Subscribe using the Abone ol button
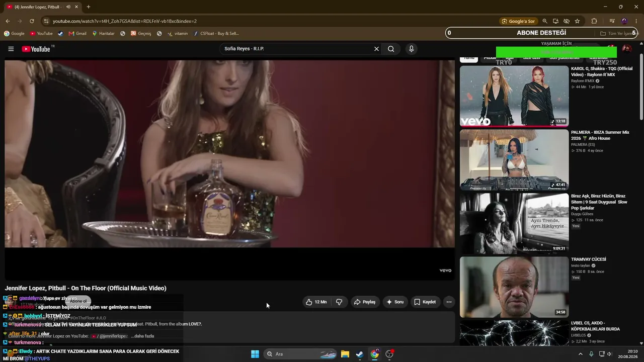Viewport: 644px width, 362px height. [x=78, y=301]
